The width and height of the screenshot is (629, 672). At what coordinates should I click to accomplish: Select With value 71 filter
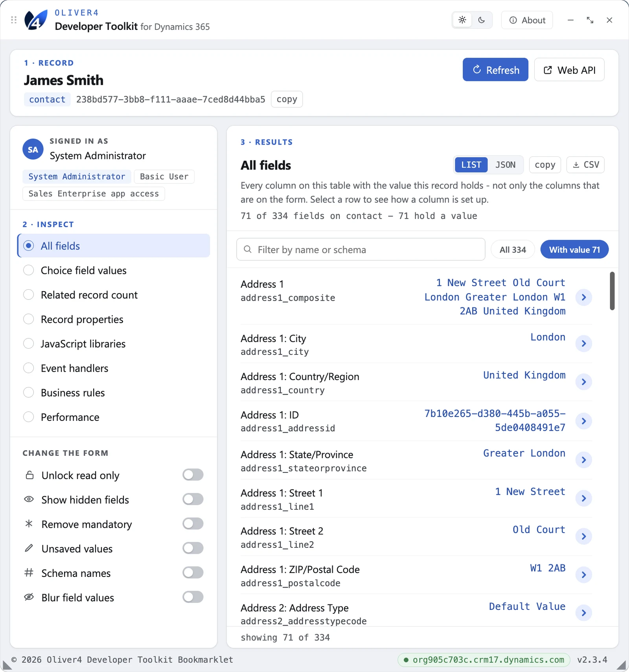pos(574,250)
